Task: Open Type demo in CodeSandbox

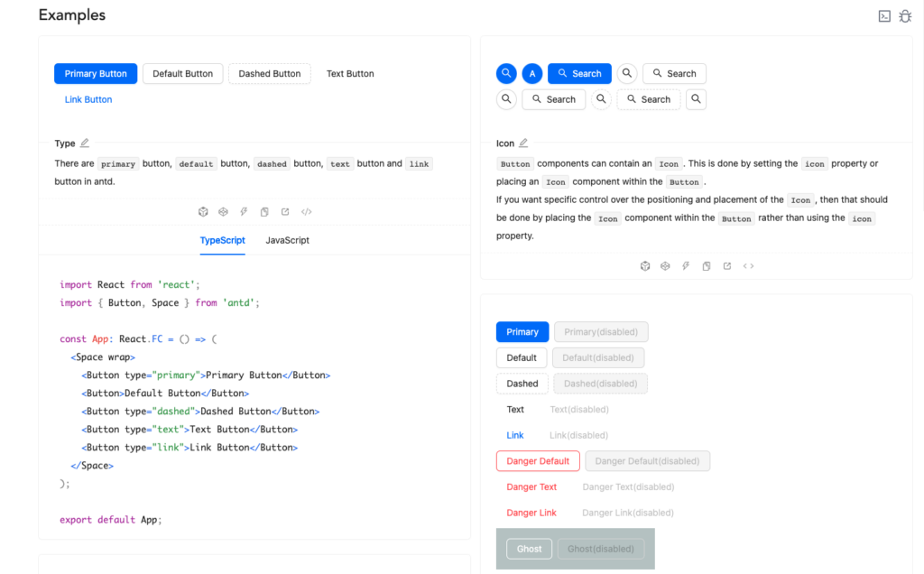Action: [x=203, y=212]
